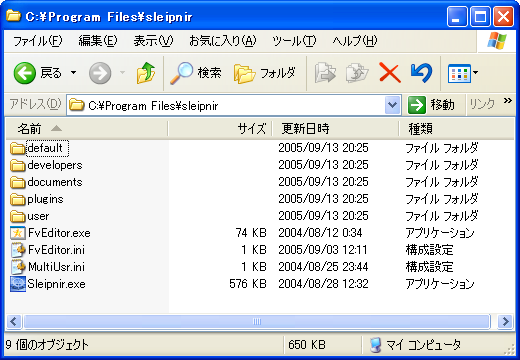Select the user folder icon
Image resolution: width=520 pixels, height=360 pixels.
[x=18, y=216]
